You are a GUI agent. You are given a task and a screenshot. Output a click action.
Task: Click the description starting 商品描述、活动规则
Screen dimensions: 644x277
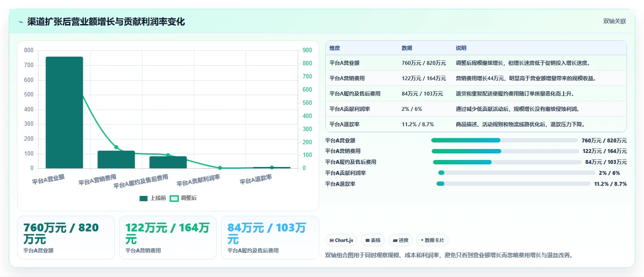(x=521, y=124)
